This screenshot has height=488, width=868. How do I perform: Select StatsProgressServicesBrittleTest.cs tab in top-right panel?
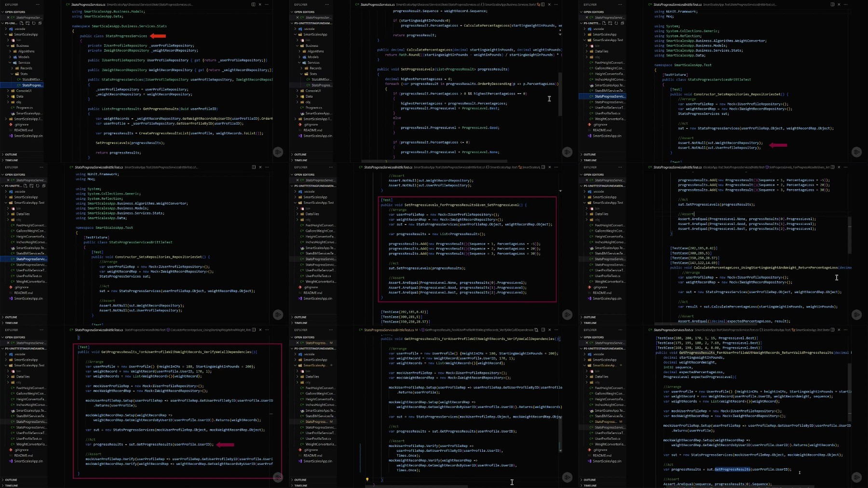pyautogui.click(x=678, y=4)
